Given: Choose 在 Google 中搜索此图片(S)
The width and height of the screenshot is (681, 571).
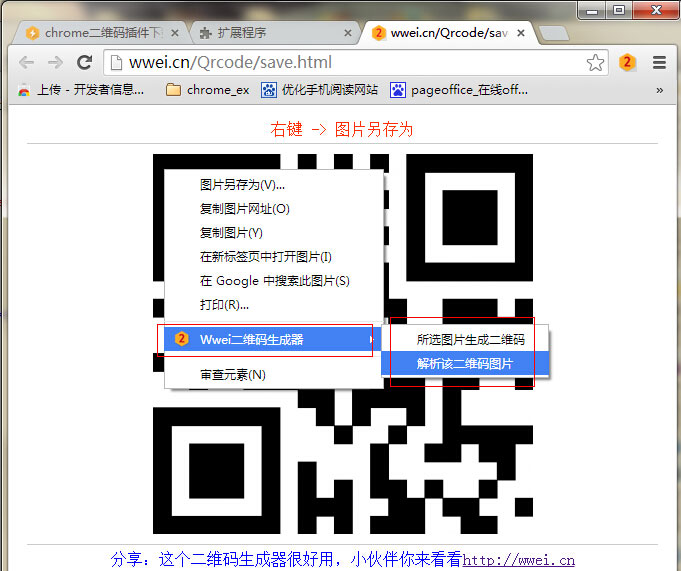Looking at the screenshot, I should coord(274,281).
